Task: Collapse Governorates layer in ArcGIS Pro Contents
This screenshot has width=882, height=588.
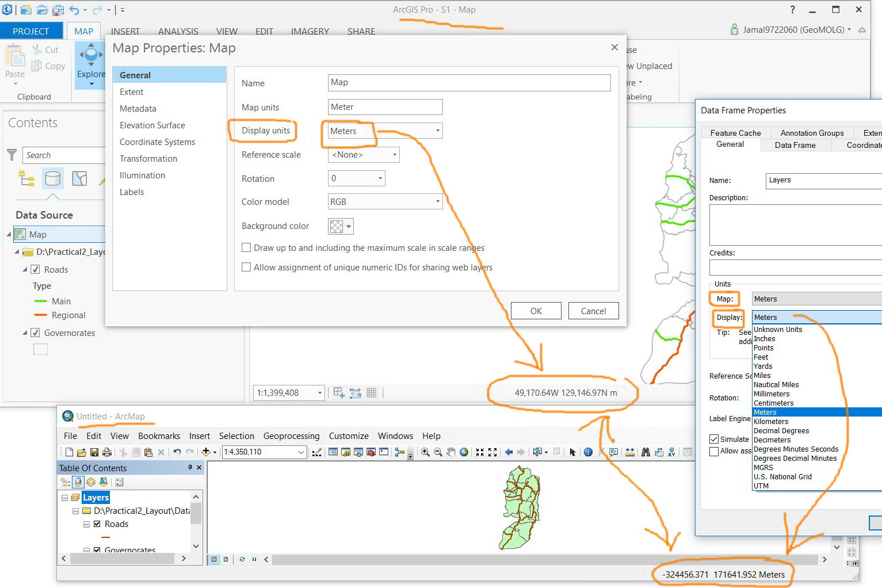Action: [25, 333]
